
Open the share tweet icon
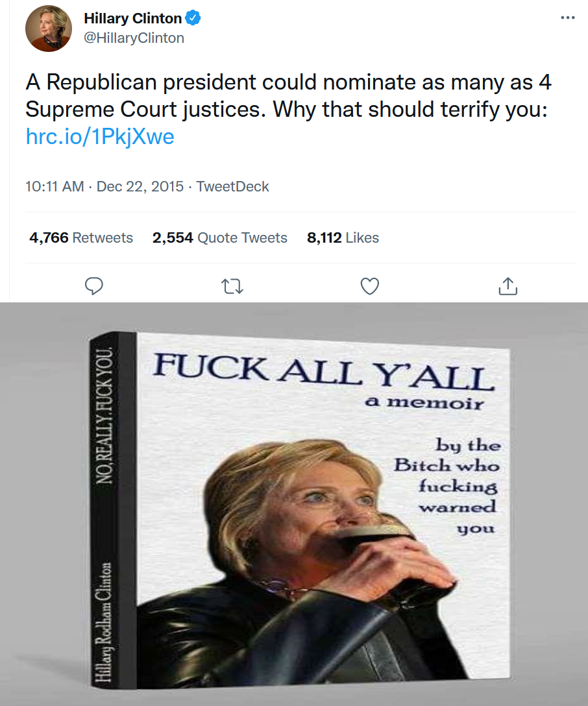tap(508, 286)
